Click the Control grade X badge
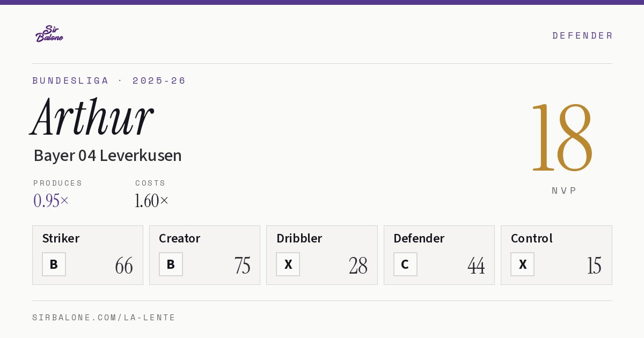This screenshot has height=338, width=644. (x=522, y=264)
